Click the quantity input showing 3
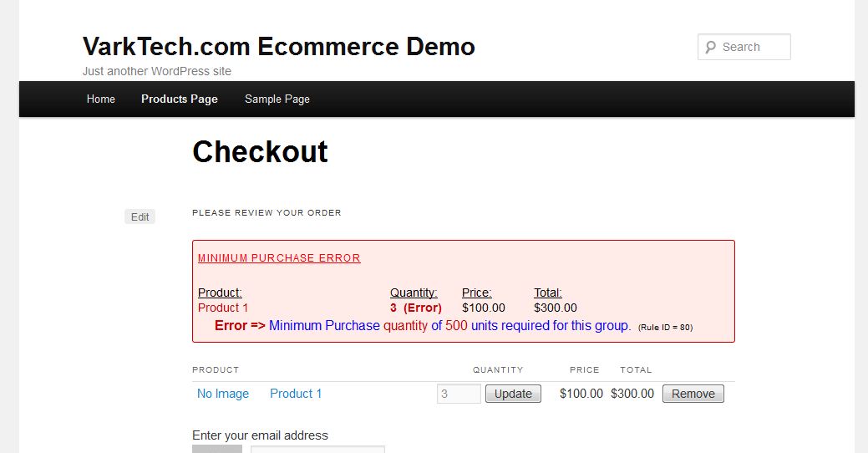 coord(459,394)
